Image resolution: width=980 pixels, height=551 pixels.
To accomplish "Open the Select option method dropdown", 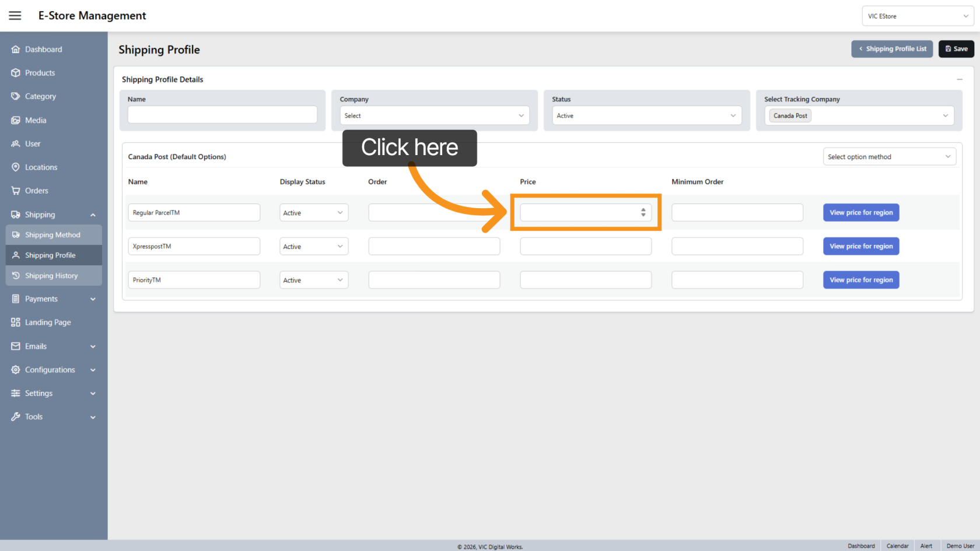I will click(x=889, y=157).
